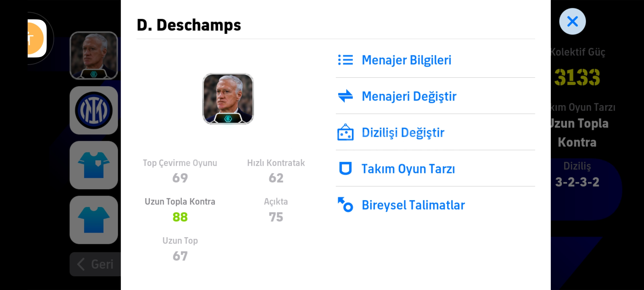Tap the Menajeri Değiştir swap arrows icon

point(345,96)
